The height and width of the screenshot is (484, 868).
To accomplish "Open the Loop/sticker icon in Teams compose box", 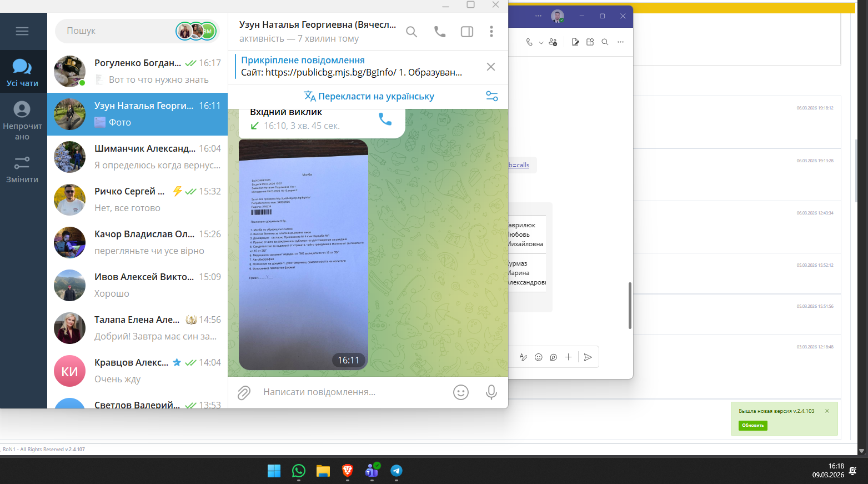I will tap(553, 357).
